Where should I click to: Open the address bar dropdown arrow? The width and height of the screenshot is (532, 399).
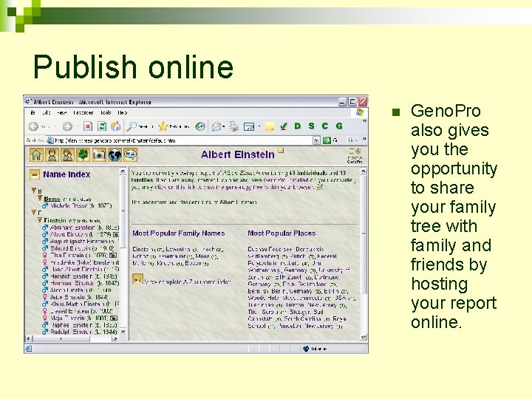(316, 140)
